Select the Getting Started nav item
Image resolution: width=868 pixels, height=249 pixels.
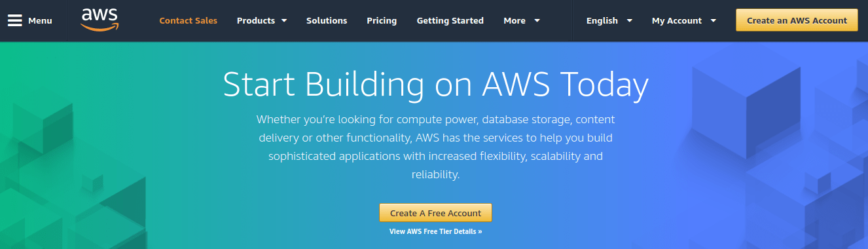[x=450, y=20]
